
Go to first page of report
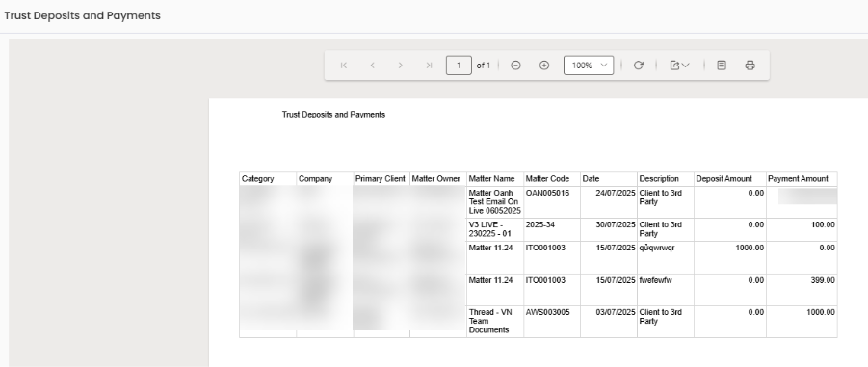pyautogui.click(x=344, y=66)
